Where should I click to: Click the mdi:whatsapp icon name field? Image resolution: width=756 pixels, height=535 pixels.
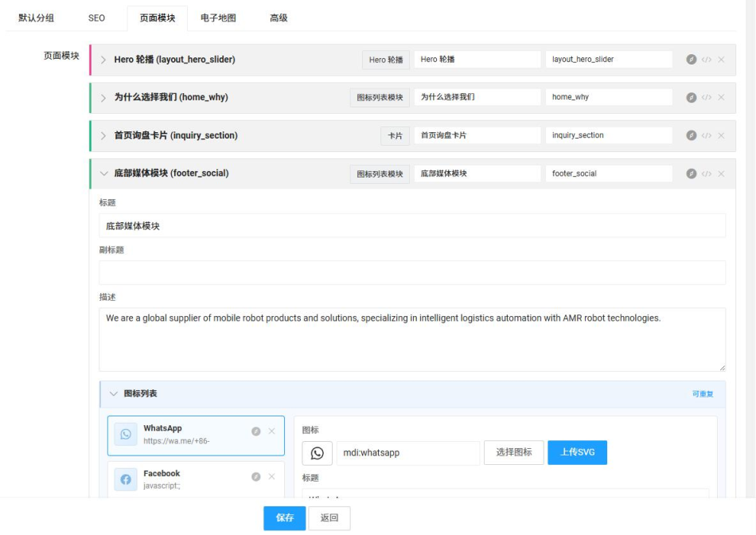[x=408, y=453]
